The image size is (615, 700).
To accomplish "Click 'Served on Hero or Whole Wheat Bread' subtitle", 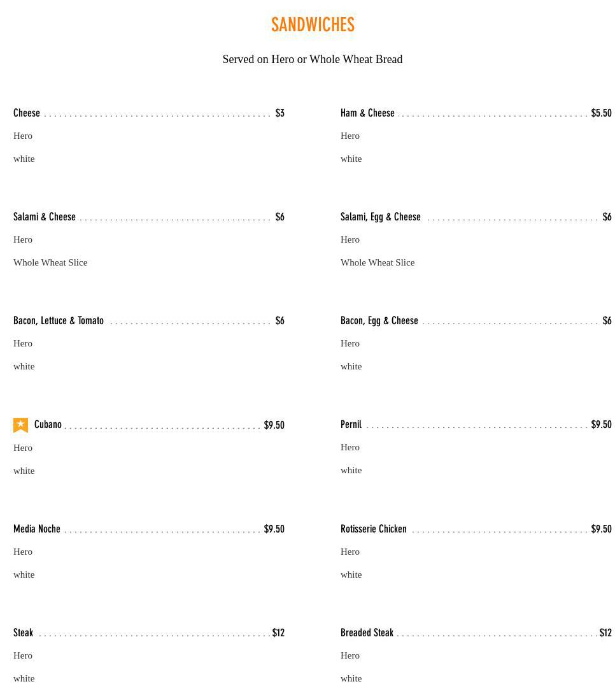I will pyautogui.click(x=313, y=59).
